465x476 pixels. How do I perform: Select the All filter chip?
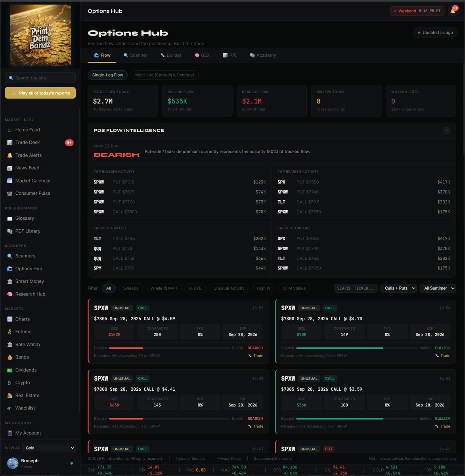109,288
